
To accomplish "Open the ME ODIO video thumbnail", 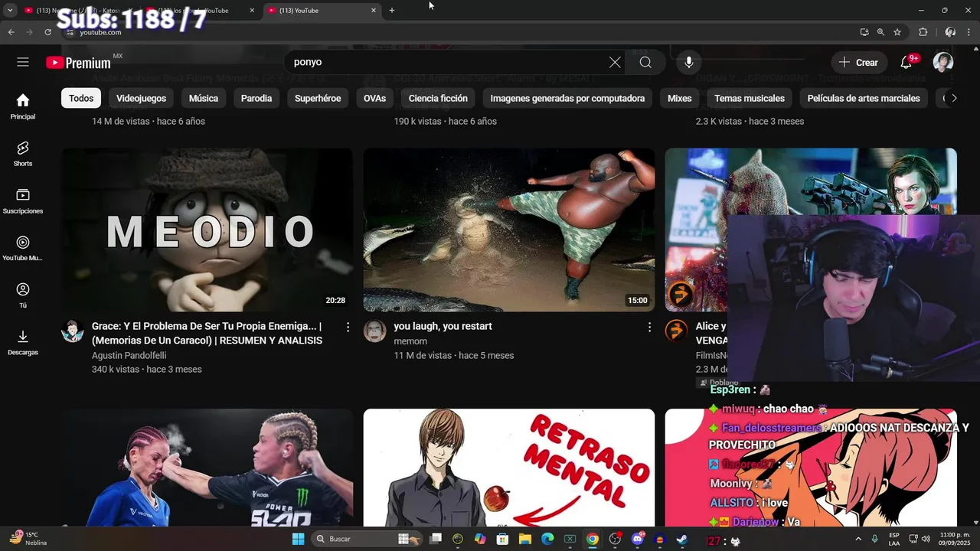I will [x=207, y=230].
